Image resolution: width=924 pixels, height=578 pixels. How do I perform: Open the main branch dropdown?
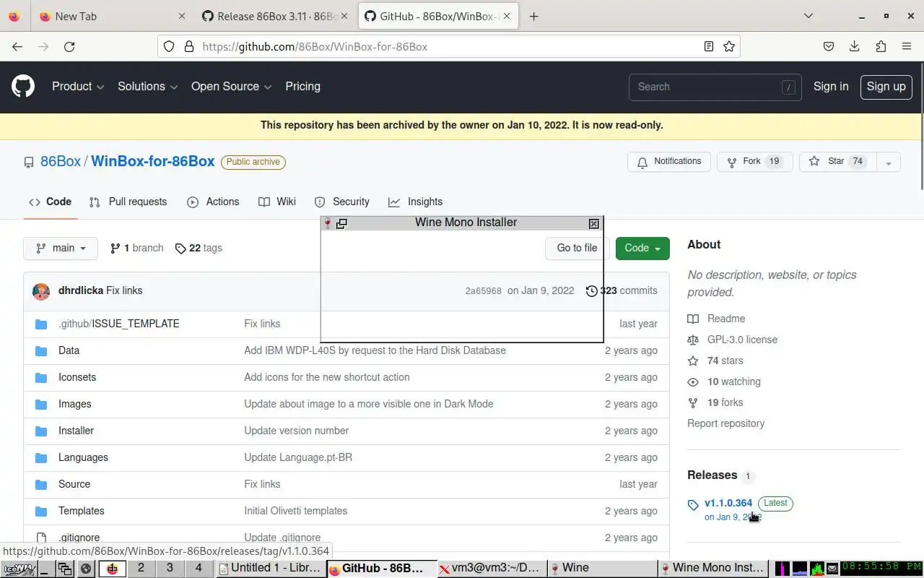(x=61, y=248)
